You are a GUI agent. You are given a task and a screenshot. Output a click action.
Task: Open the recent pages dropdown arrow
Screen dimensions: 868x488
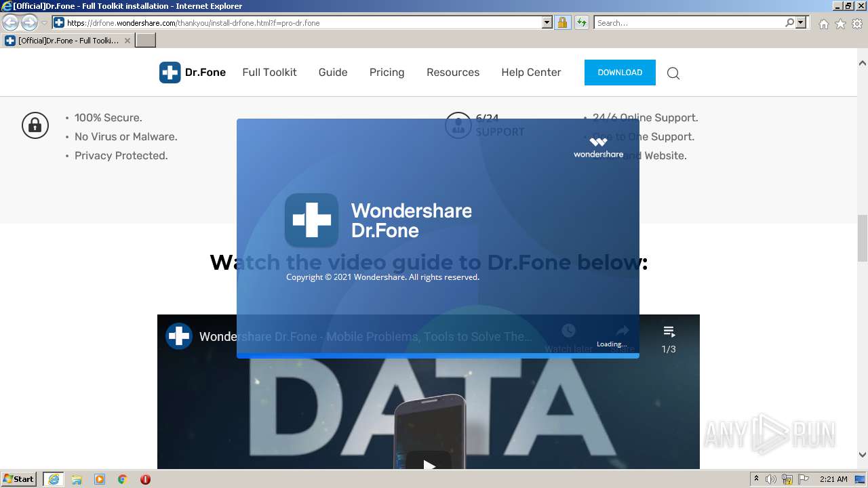point(44,23)
